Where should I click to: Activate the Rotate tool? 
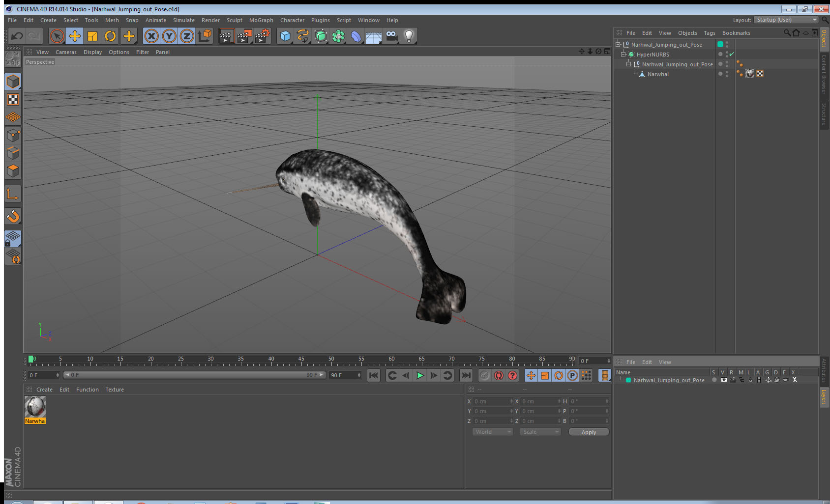[110, 36]
